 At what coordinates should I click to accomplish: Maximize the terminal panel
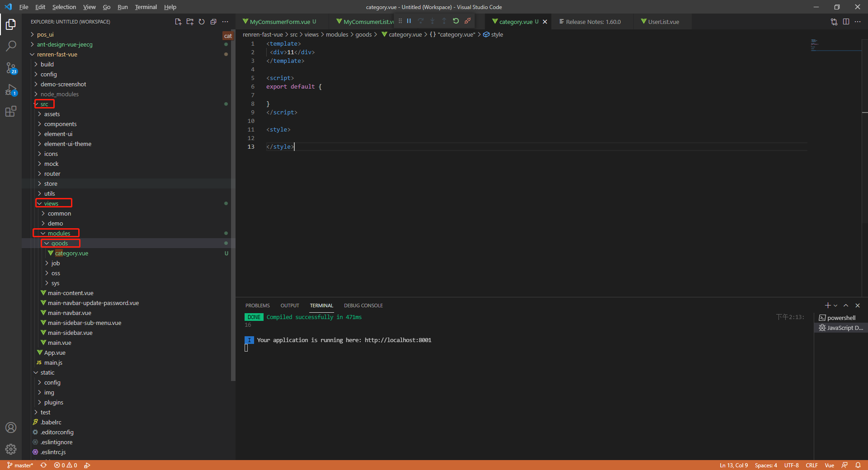point(846,305)
